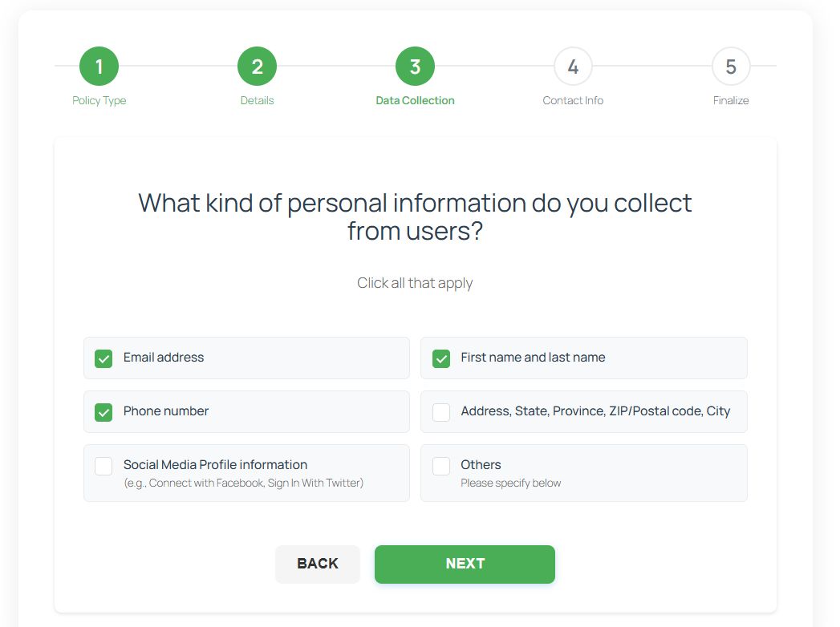The height and width of the screenshot is (627, 840).
Task: Click the Phone number option text
Action: 166,411
